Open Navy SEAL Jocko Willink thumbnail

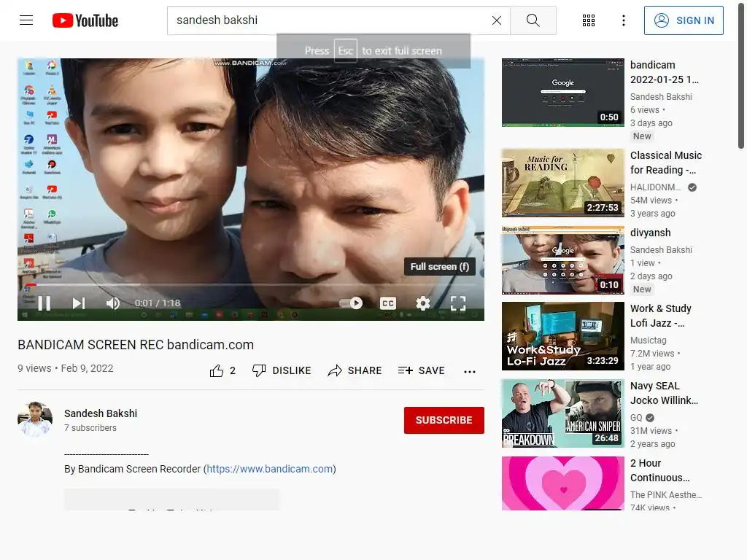pyautogui.click(x=562, y=413)
